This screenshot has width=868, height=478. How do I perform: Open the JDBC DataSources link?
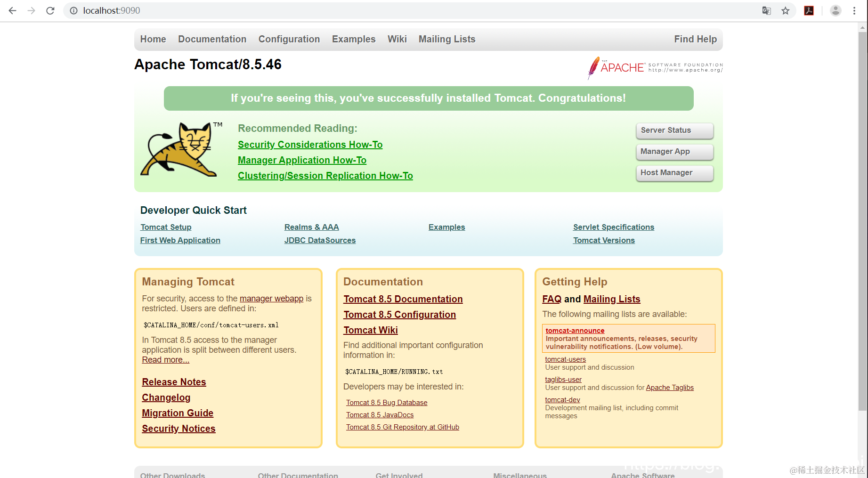(x=320, y=240)
